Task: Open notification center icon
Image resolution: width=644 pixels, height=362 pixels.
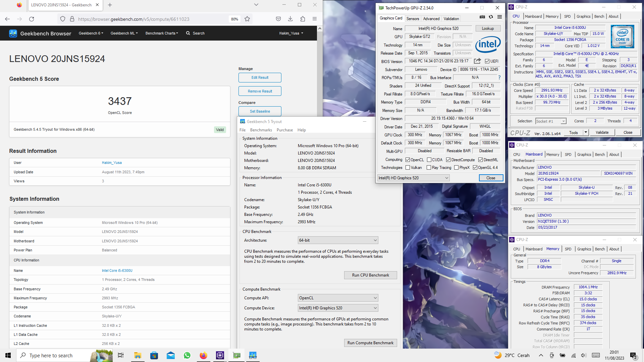Action: [x=634, y=355]
